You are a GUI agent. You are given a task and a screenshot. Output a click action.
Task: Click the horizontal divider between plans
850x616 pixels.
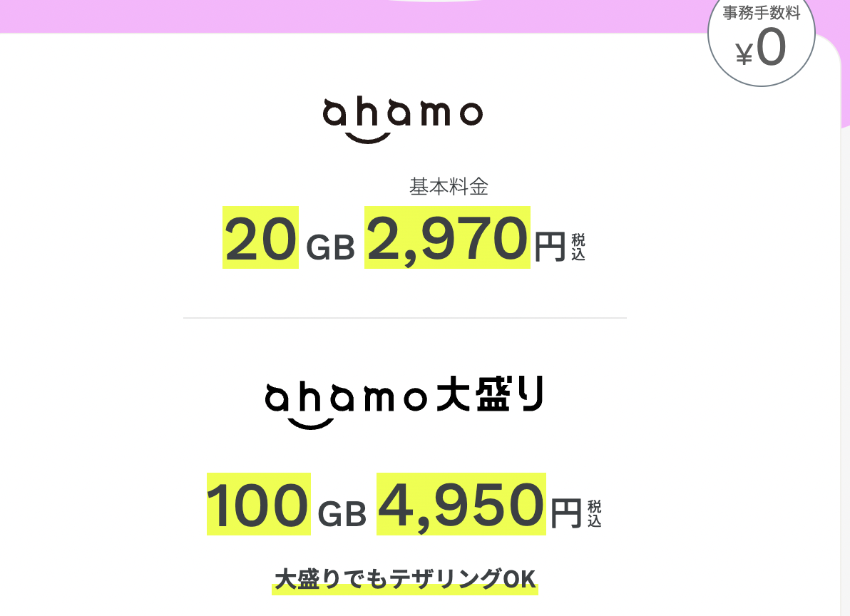pyautogui.click(x=405, y=318)
